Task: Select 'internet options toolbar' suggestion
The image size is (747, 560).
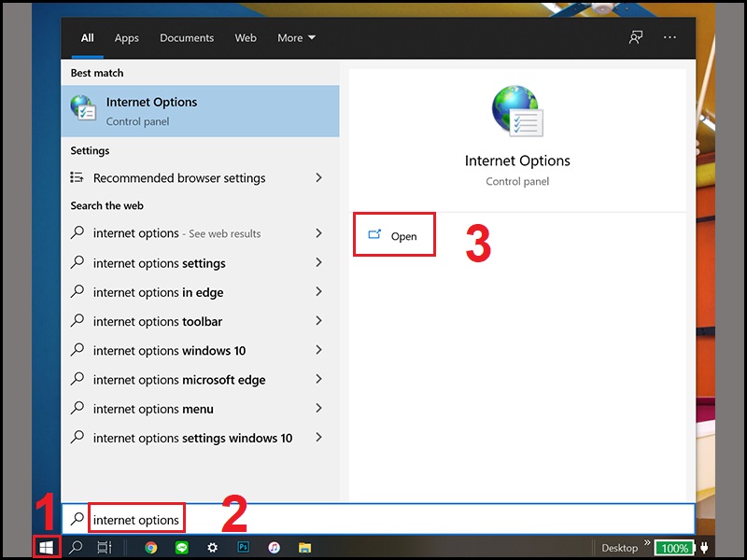Action: (x=158, y=322)
